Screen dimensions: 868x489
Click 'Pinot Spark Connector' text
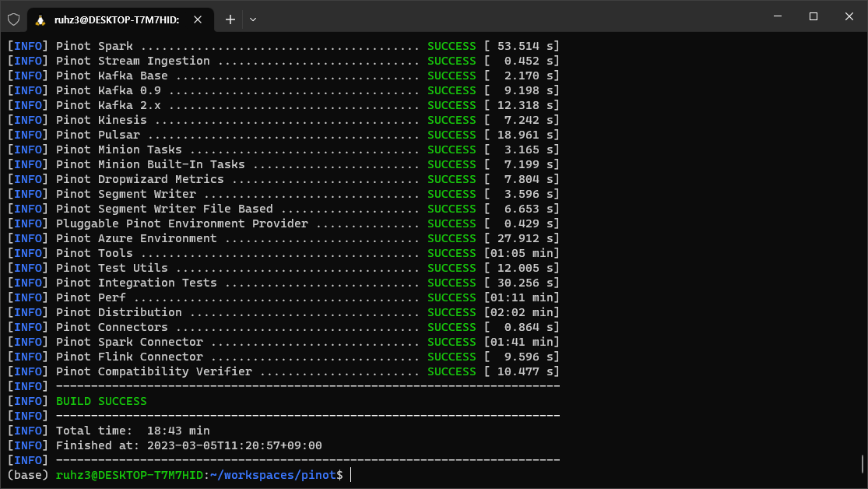tap(129, 343)
